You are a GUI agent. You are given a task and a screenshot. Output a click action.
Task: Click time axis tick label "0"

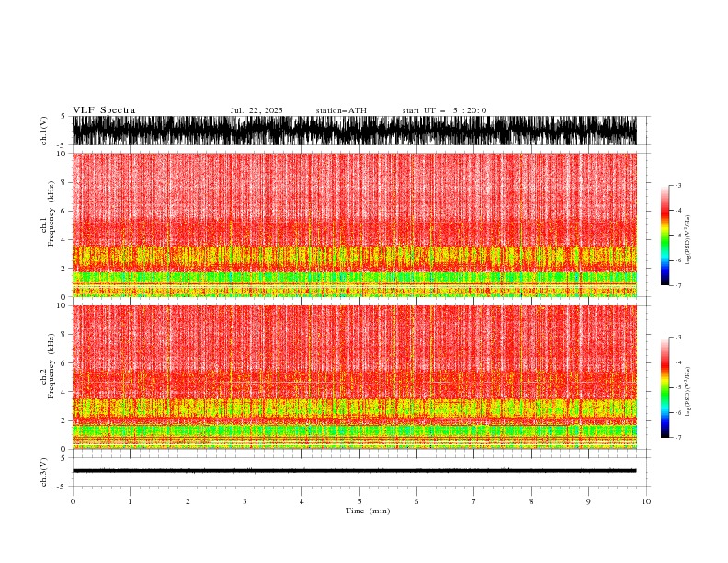(73, 501)
